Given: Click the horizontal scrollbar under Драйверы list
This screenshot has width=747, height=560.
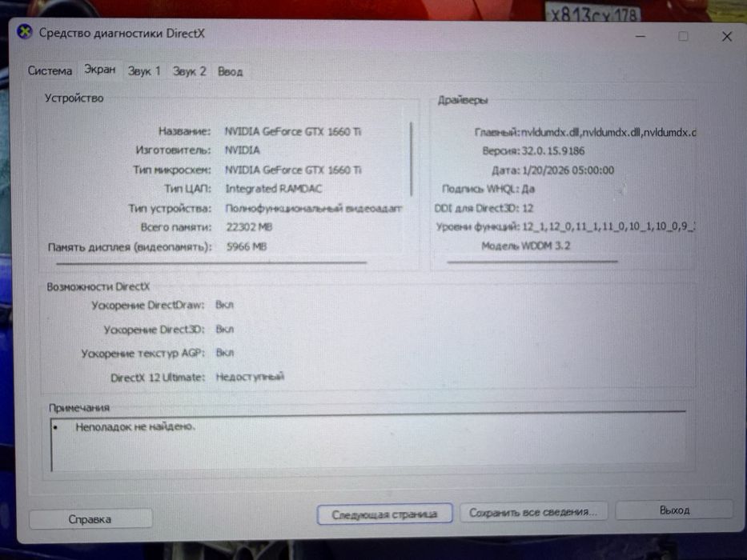Looking at the screenshot, I should tap(532, 262).
